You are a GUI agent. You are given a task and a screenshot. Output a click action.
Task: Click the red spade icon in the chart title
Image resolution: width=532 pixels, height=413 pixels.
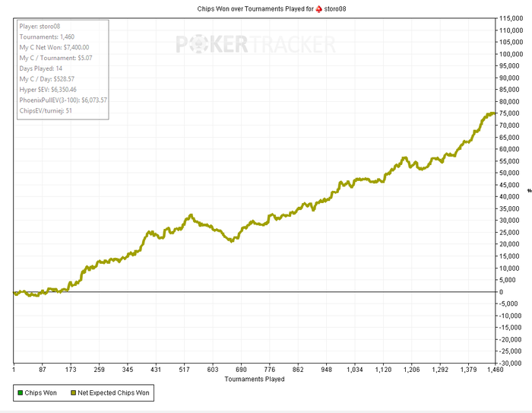318,9
